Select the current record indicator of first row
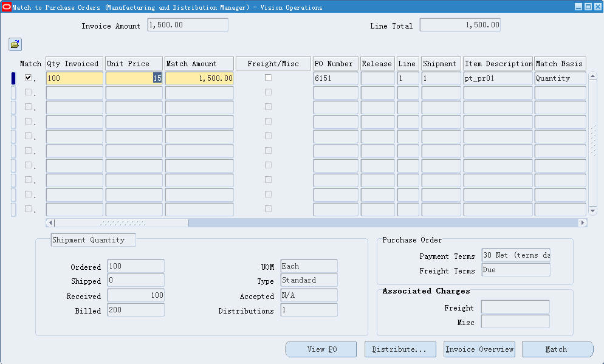This screenshot has height=364, width=604. (13, 78)
